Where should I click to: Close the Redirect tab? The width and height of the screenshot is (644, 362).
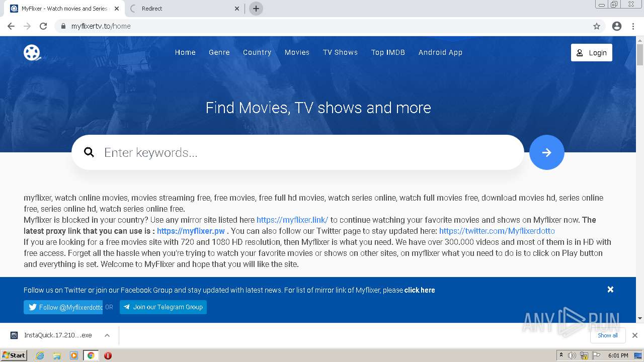coord(237,9)
